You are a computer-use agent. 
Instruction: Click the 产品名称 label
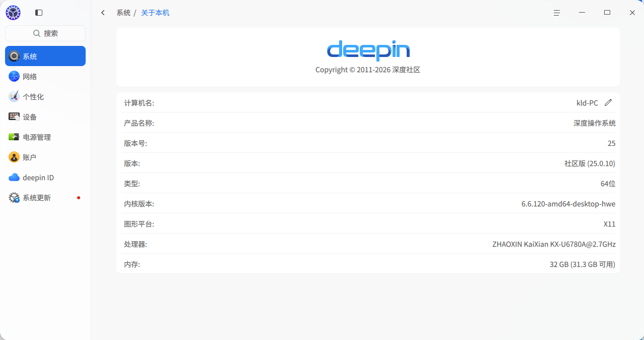tap(139, 123)
